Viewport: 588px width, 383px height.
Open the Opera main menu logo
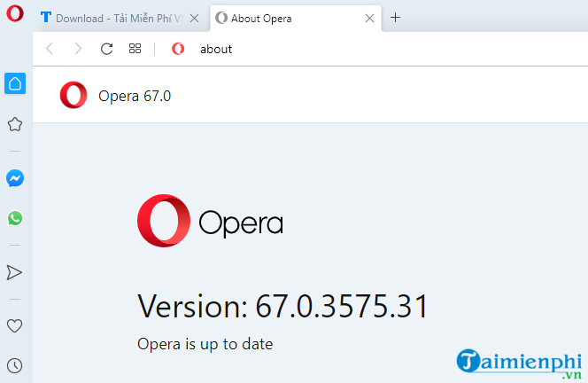[x=15, y=13]
